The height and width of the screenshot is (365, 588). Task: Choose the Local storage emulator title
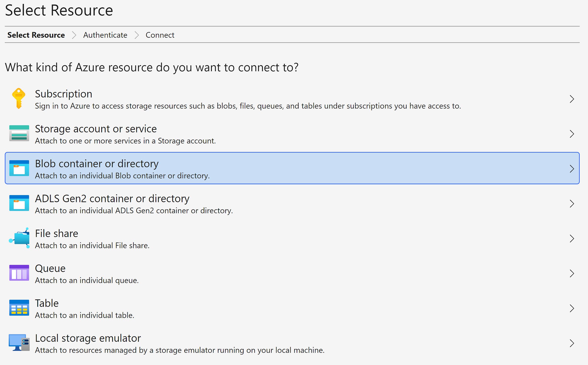(88, 338)
